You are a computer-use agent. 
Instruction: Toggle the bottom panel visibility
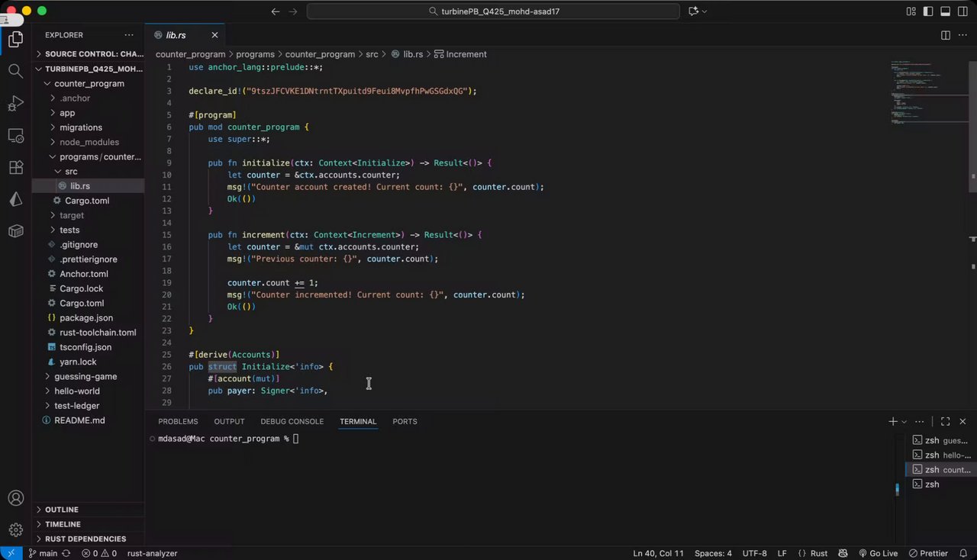pos(945,11)
